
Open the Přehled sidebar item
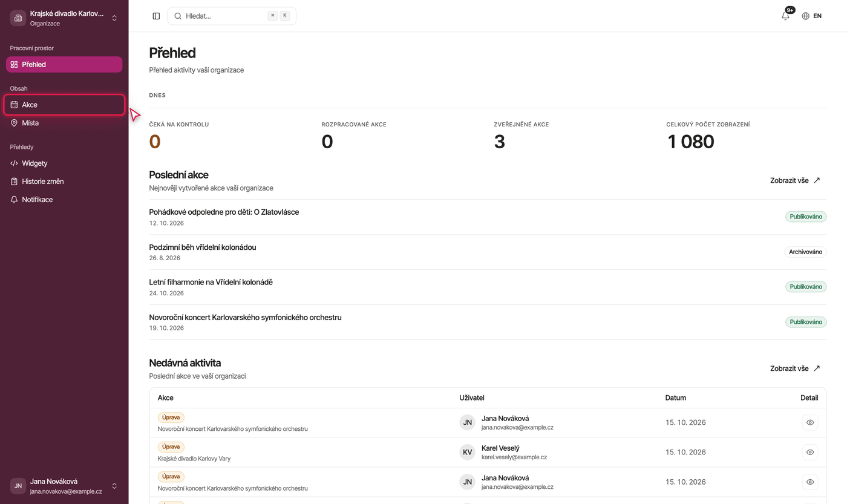click(64, 64)
